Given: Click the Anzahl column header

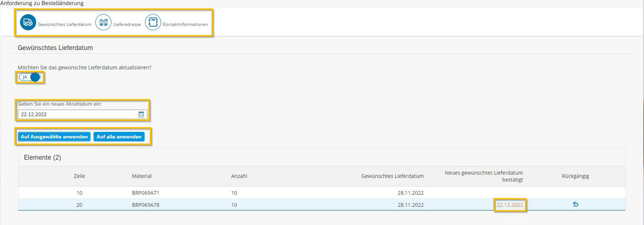Looking at the screenshot, I should coord(239,176).
